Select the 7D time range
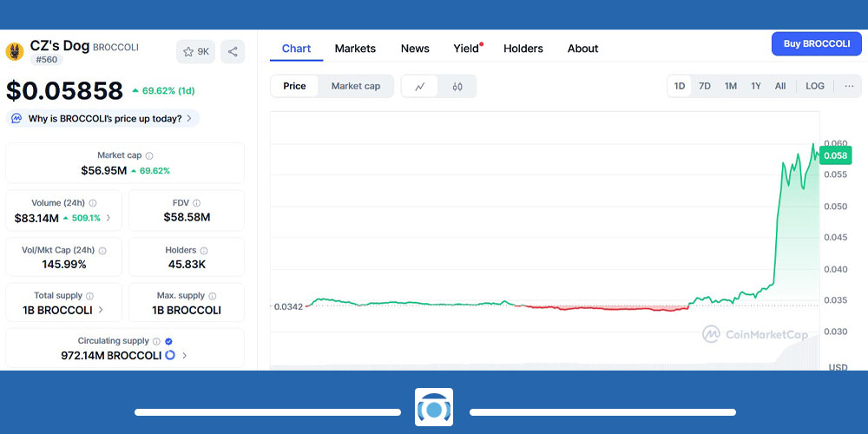Viewport: 868px width, 434px height. click(x=705, y=86)
